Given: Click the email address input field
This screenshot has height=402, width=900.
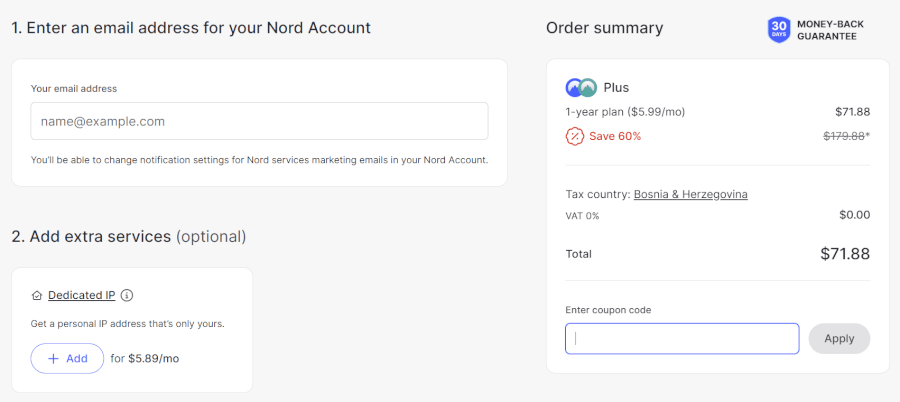Looking at the screenshot, I should (x=259, y=121).
